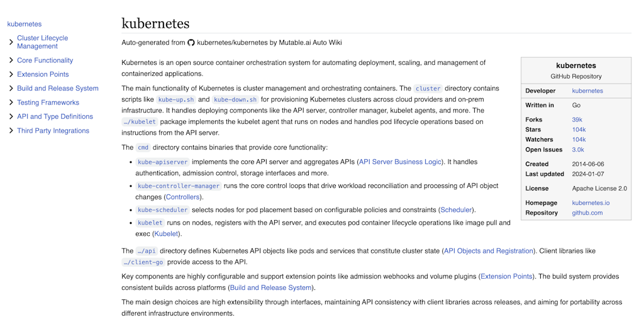Expand the Extension Points sidebar chevron
The image size is (644, 322).
tap(11, 74)
